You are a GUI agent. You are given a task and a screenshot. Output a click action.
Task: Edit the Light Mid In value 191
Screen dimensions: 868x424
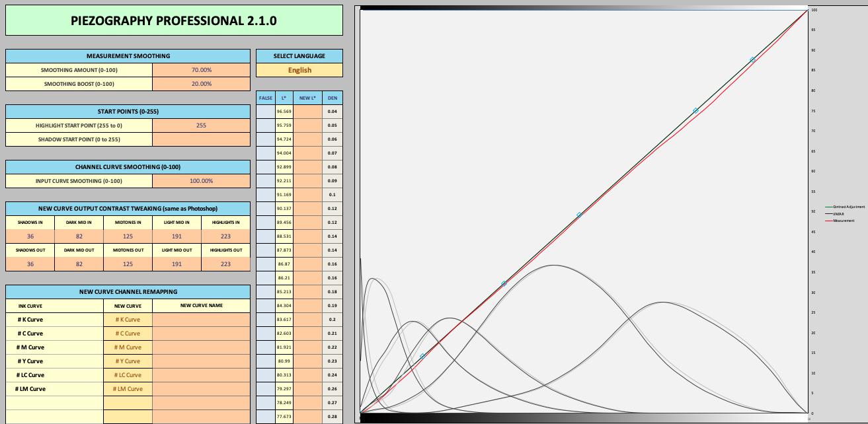pos(177,236)
